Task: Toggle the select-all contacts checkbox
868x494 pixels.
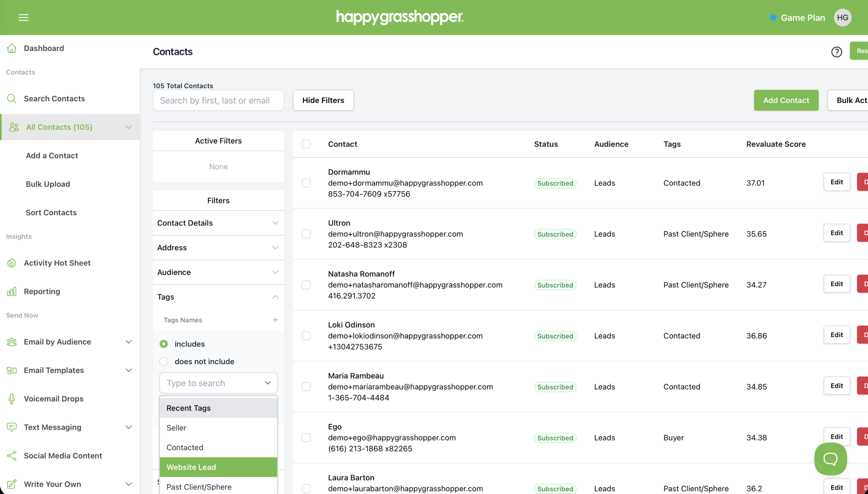Action: (x=306, y=144)
